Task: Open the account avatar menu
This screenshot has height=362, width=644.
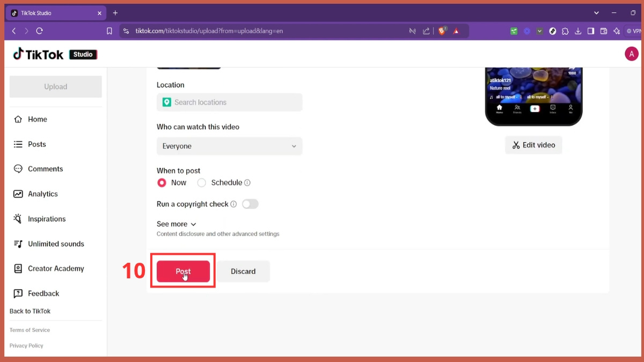Action: coord(632,54)
